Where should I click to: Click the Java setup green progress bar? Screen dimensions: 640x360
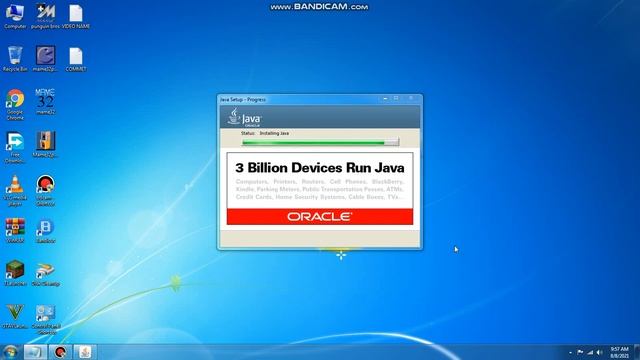pos(320,142)
